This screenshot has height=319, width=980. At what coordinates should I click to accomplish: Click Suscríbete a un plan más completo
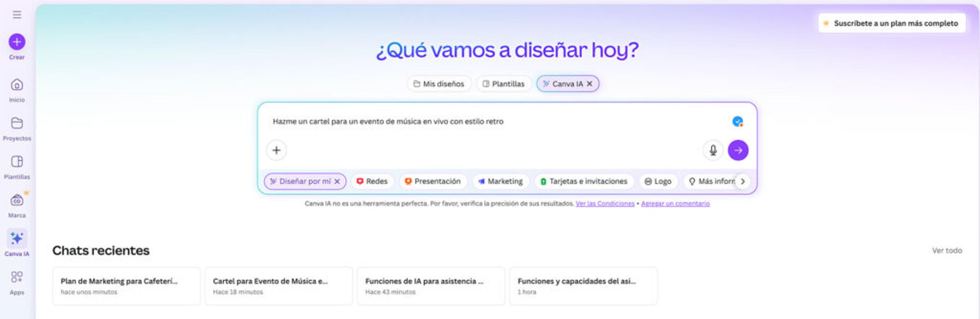(891, 23)
